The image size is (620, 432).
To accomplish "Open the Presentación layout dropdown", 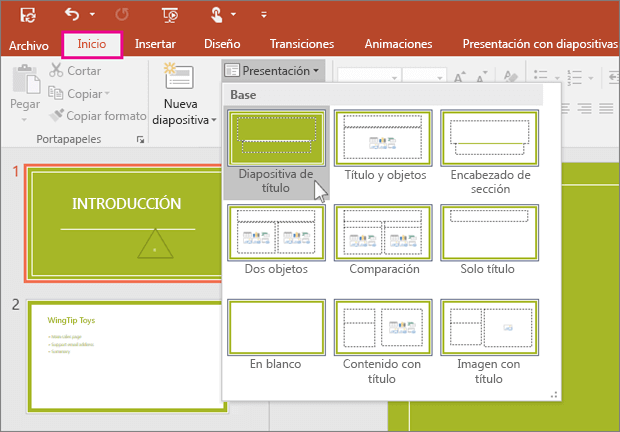I will tap(272, 71).
